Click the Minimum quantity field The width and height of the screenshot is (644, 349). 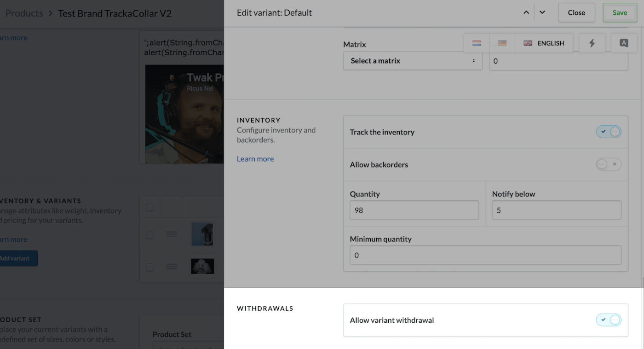click(x=485, y=255)
